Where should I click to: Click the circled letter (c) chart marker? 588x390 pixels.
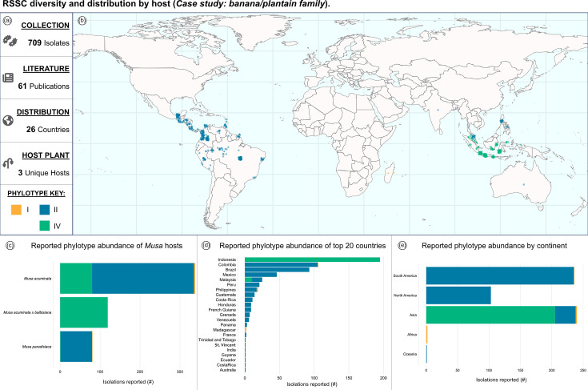10,246
